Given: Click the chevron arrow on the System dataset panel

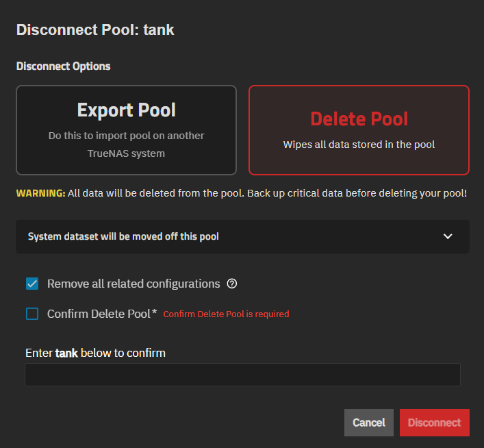Looking at the screenshot, I should [x=448, y=236].
